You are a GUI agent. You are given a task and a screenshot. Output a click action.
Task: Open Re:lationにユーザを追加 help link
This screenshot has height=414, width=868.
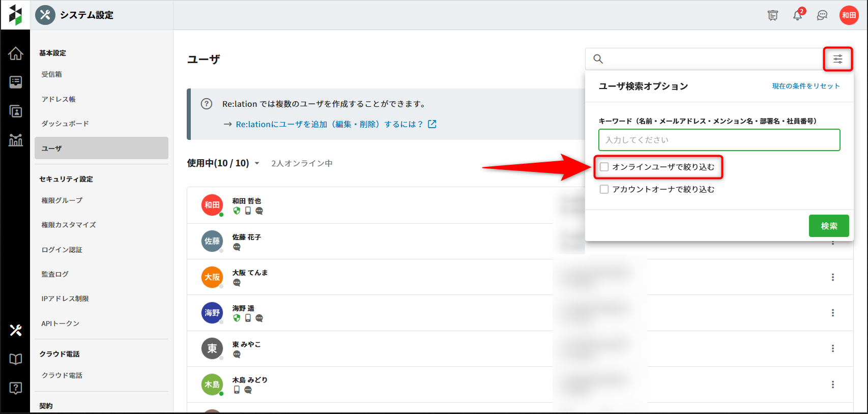coord(330,124)
